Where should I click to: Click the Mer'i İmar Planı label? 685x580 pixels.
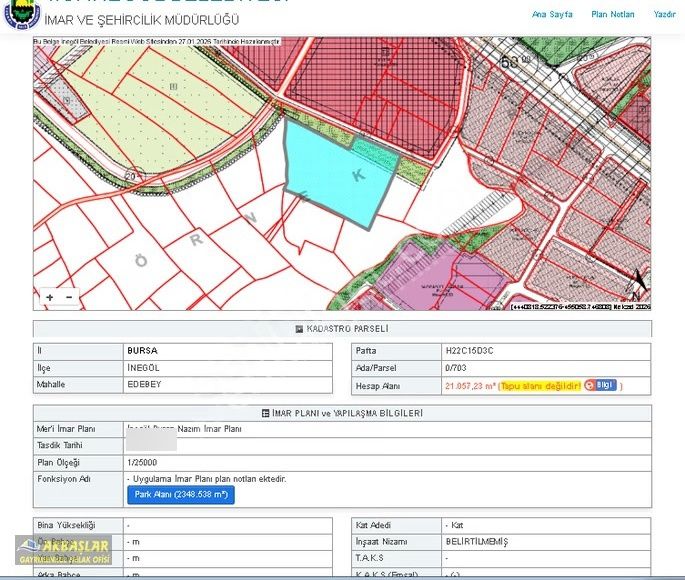pos(66,429)
